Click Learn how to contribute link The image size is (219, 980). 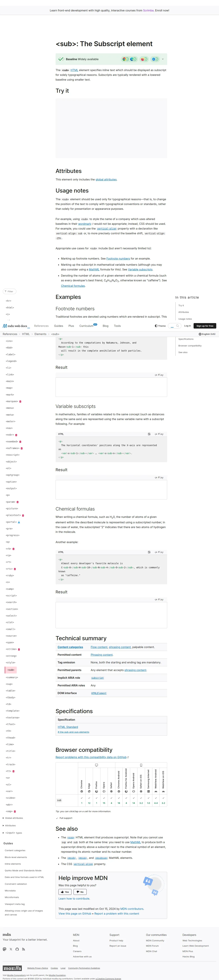pos(74,899)
